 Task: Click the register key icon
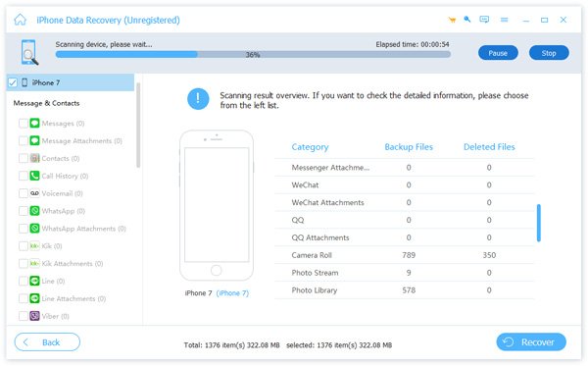(467, 20)
